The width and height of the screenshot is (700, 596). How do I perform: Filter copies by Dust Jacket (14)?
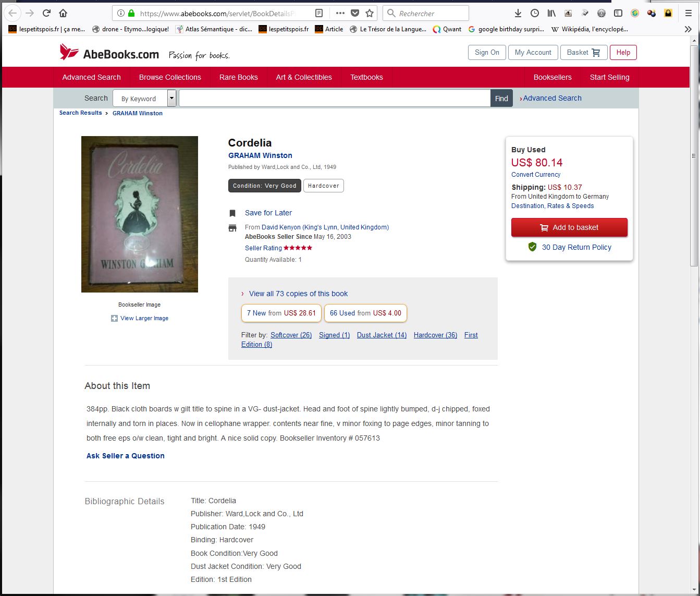click(x=382, y=335)
